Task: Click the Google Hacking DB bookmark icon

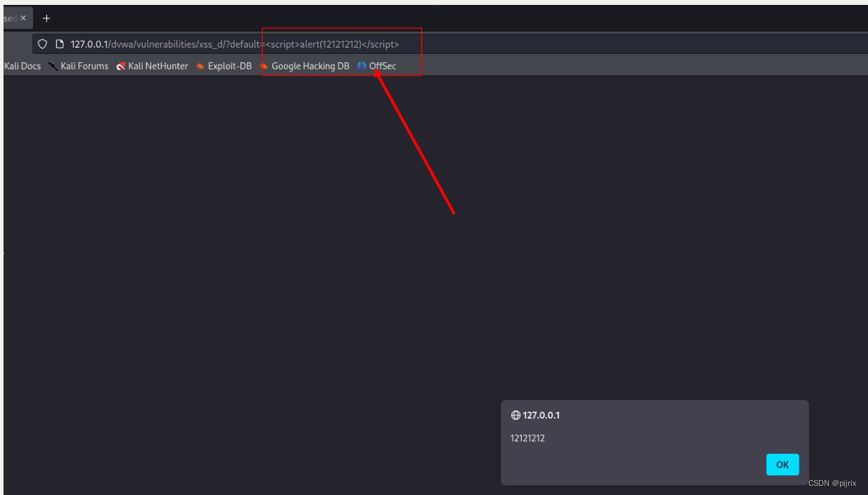Action: [x=264, y=66]
